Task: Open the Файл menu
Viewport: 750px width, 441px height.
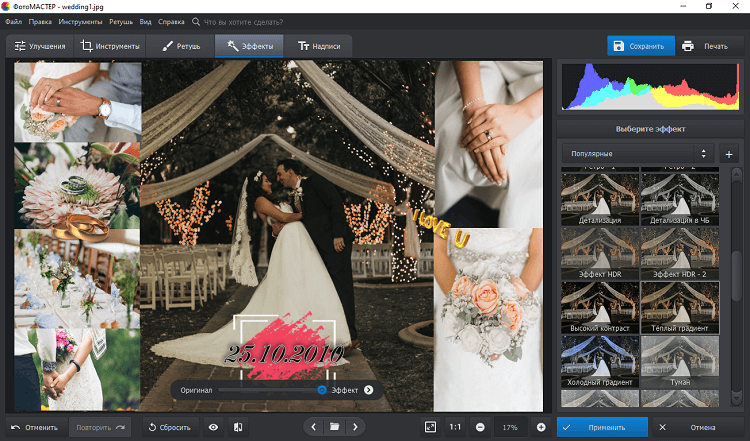Action: click(13, 22)
